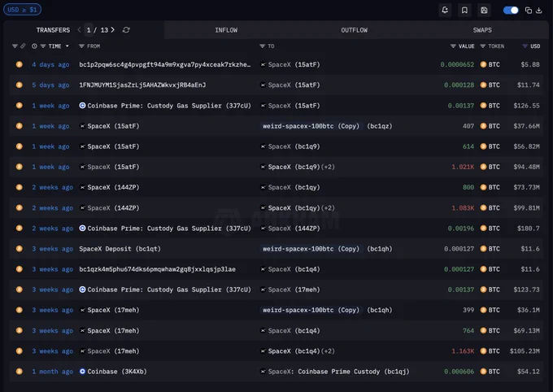The height and width of the screenshot is (392, 553).
Task: Click the BTC token icon in the $56.82M row
Action: pos(484,146)
